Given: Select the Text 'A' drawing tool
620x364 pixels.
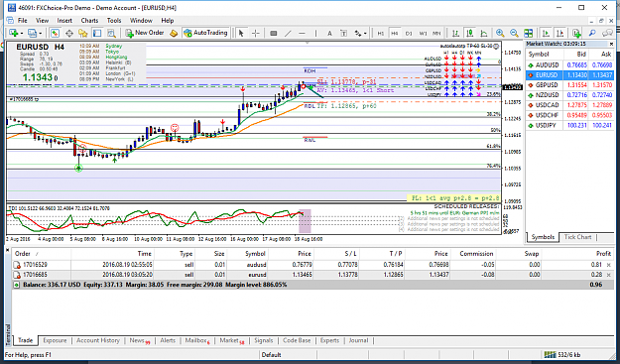Looking at the screenshot, I should coord(329,33).
